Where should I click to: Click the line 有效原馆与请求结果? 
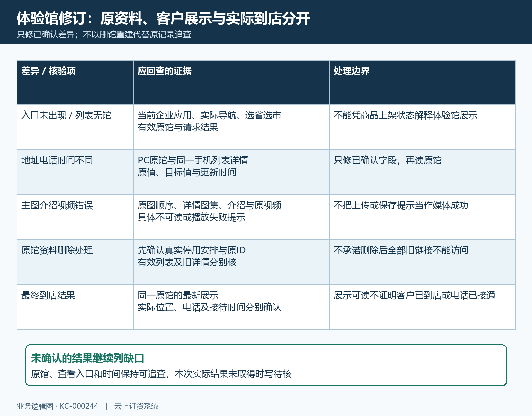(178, 127)
